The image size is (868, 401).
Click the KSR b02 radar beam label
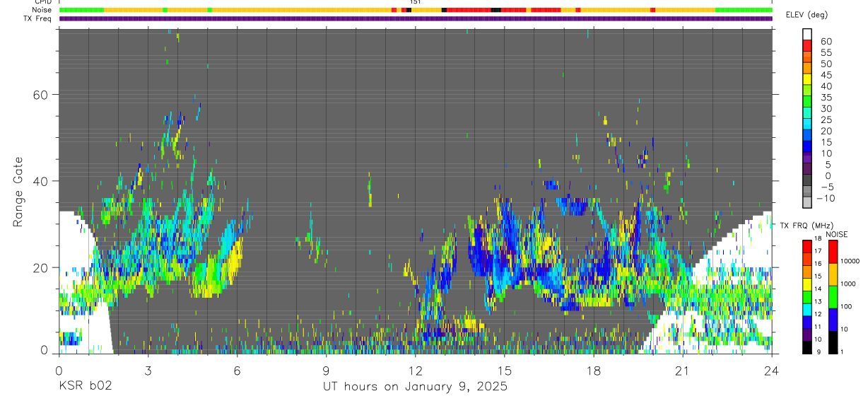[85, 387]
